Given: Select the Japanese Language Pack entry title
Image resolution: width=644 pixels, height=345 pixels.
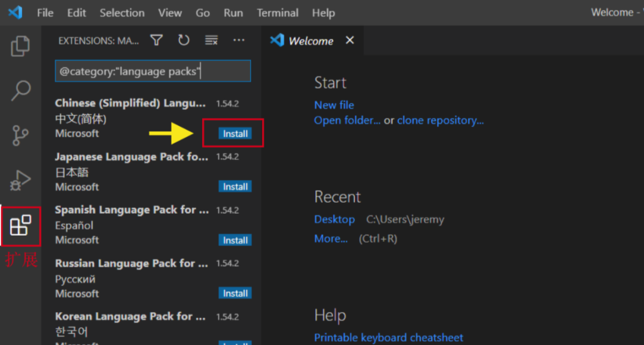Looking at the screenshot, I should tap(131, 156).
